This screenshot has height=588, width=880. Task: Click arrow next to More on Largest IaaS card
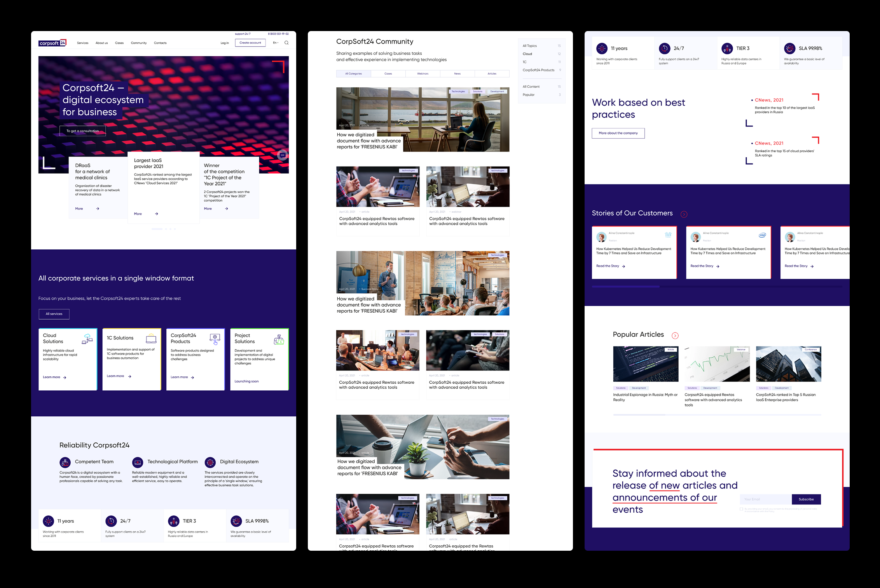point(156,214)
